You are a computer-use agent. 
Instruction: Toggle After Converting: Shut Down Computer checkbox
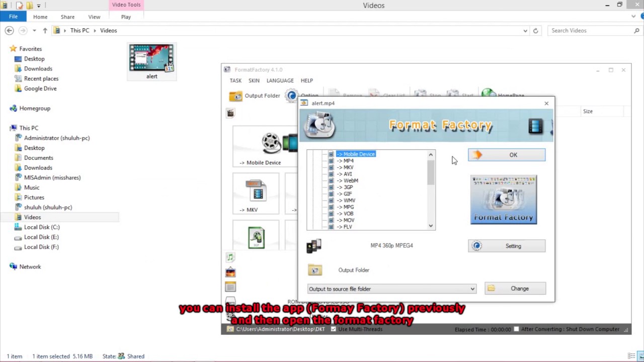516,329
